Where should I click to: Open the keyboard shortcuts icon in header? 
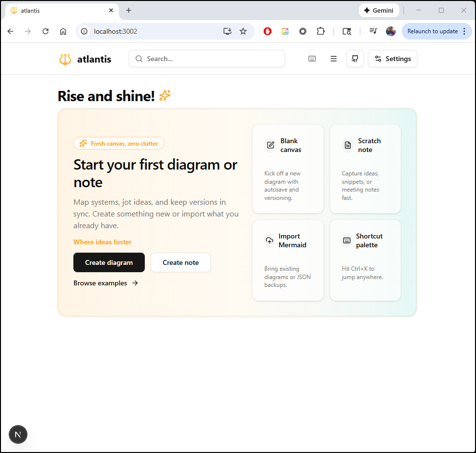click(312, 59)
